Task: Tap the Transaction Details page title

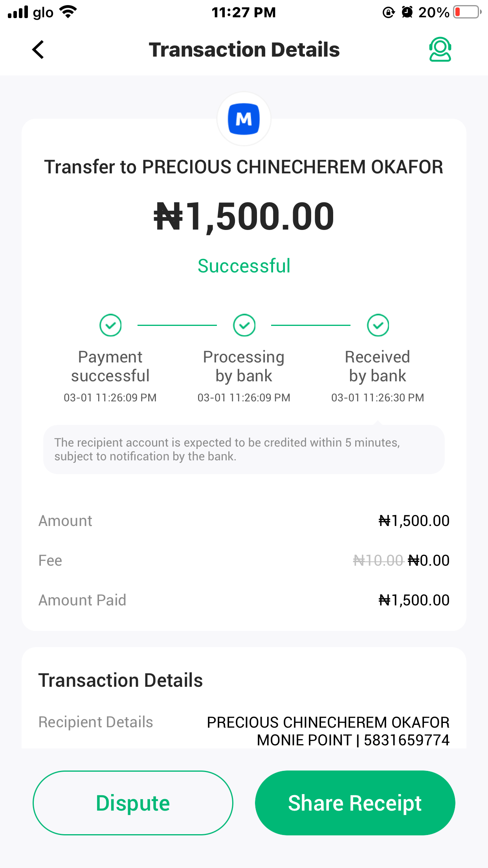Action: click(x=244, y=50)
